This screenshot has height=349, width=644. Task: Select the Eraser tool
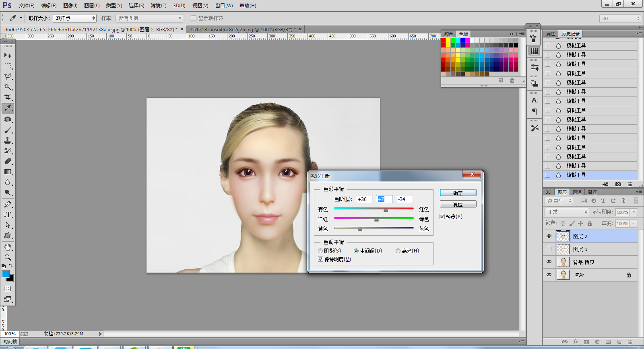pyautogui.click(x=8, y=161)
